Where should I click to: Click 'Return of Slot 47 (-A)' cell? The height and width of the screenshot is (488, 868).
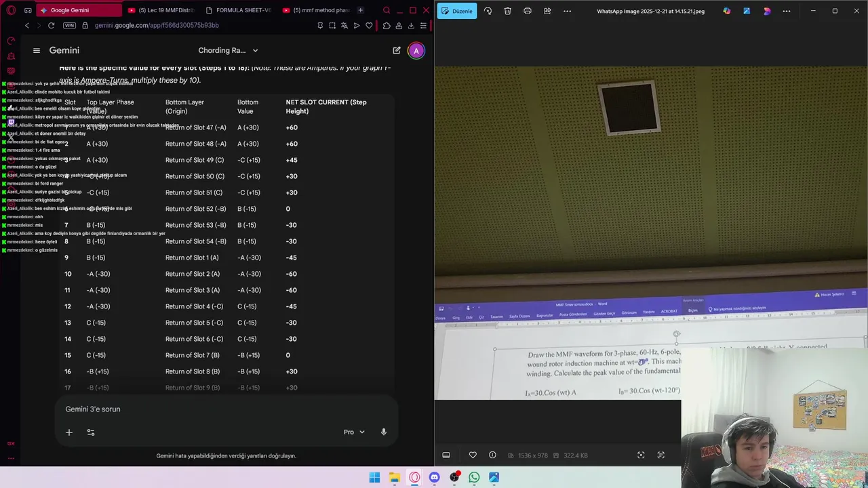[196, 127]
